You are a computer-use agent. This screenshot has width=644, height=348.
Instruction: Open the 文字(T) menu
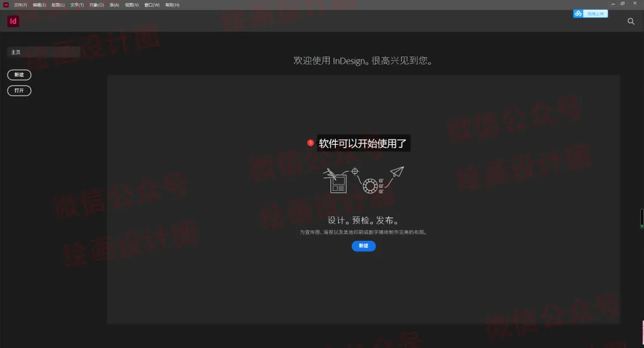(77, 5)
